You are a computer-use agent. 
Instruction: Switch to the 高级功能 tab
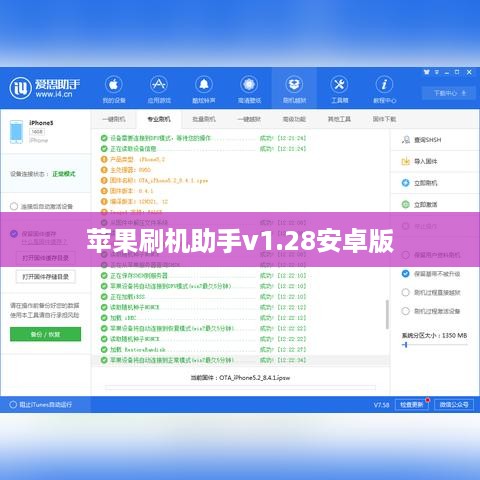pos(294,119)
